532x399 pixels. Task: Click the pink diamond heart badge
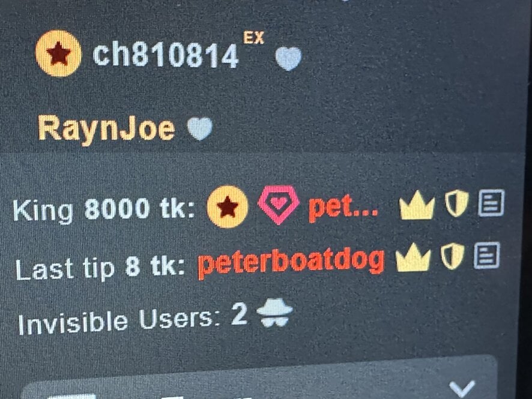[279, 205]
